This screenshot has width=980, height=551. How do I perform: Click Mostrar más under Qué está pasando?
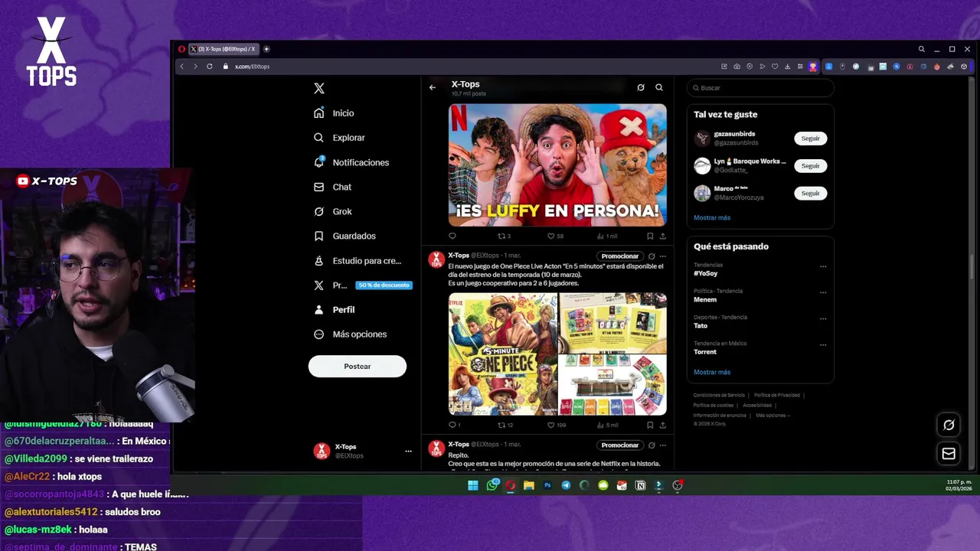[x=712, y=372]
